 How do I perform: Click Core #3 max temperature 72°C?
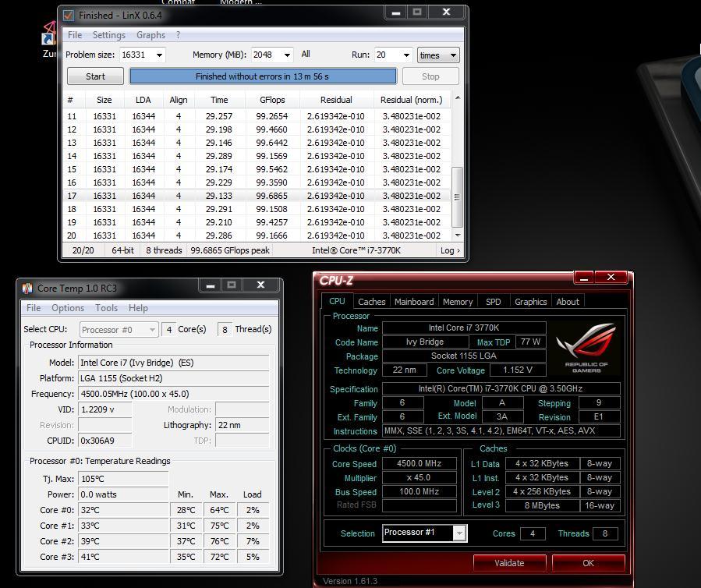pos(220,557)
